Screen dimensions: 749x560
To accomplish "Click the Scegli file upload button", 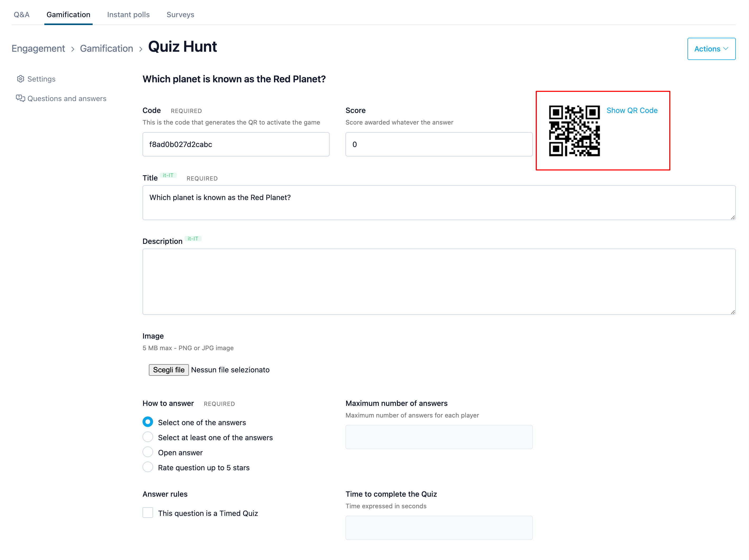I will point(169,370).
